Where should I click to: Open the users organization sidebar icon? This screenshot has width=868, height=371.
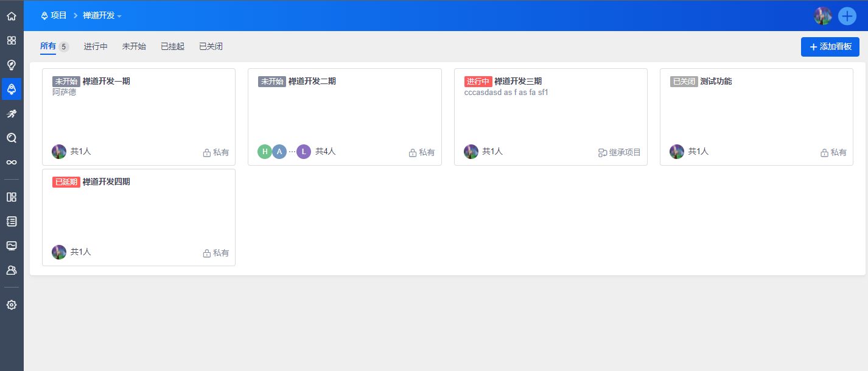(x=12, y=270)
